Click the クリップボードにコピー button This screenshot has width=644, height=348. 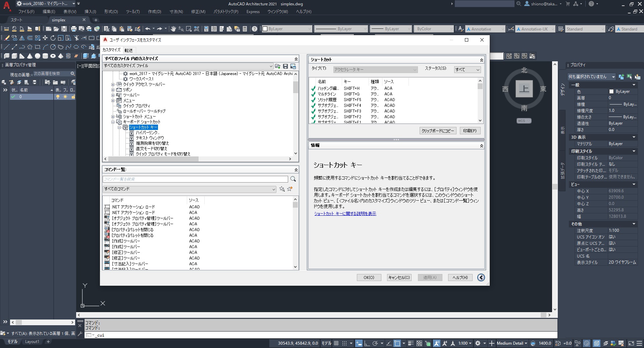coord(438,131)
